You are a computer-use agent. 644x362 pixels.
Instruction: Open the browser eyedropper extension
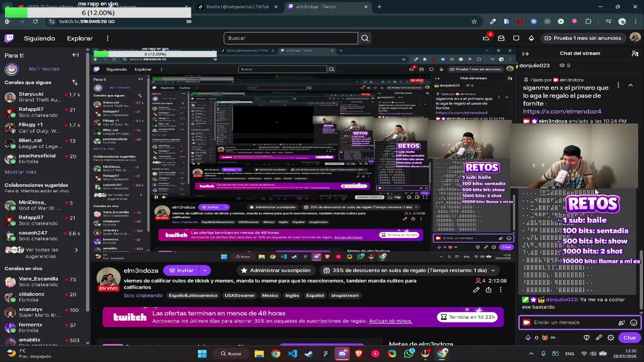(x=493, y=22)
